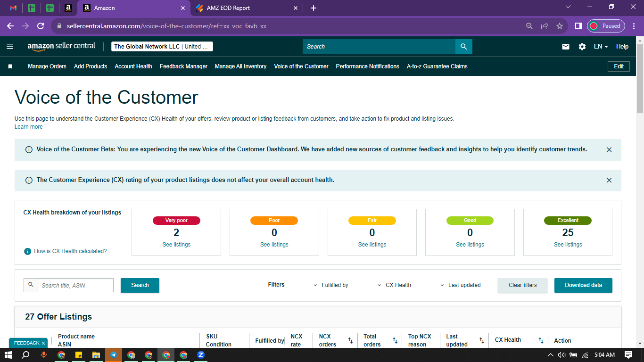Sort by Last updated column arrows
Image resolution: width=644 pixels, height=362 pixels.
point(482,340)
